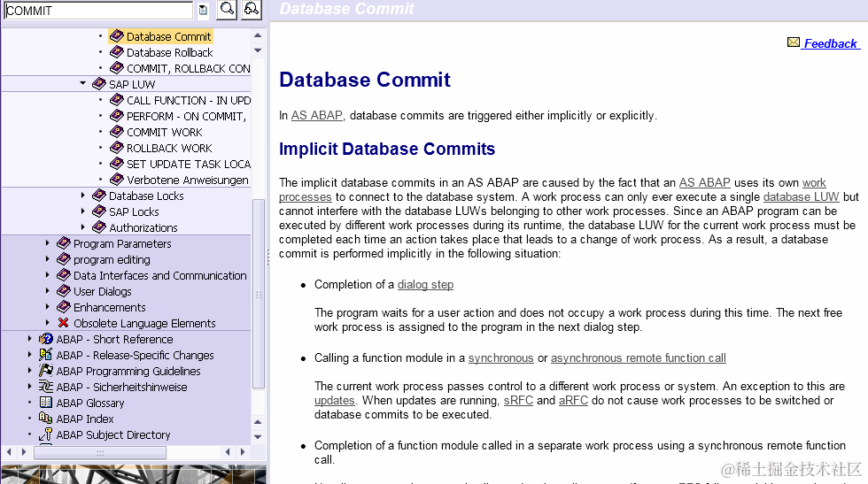Select COMMIT WORK tree entry

165,132
